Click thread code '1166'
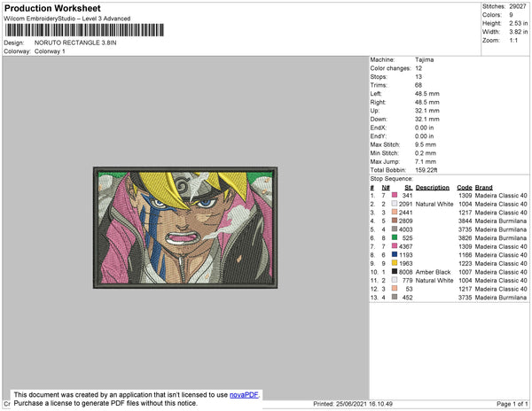 click(x=465, y=255)
